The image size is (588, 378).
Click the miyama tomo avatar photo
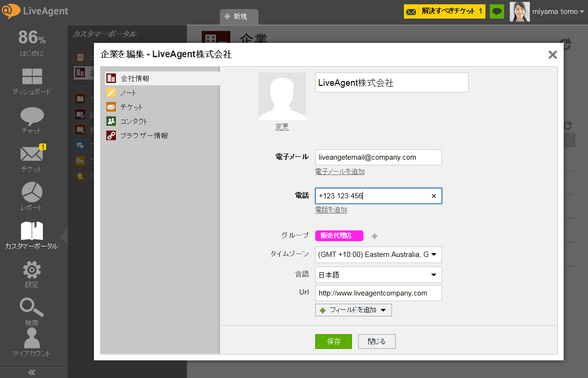[x=519, y=11]
